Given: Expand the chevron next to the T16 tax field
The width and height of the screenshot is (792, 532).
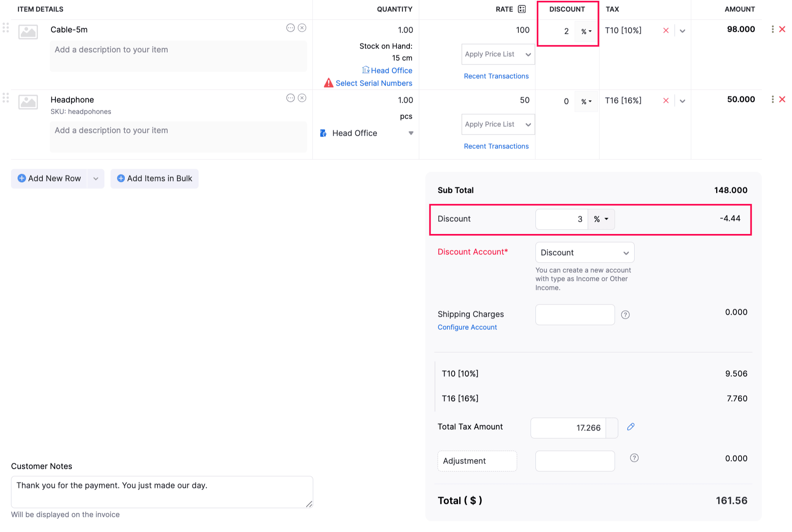Looking at the screenshot, I should click(x=682, y=101).
